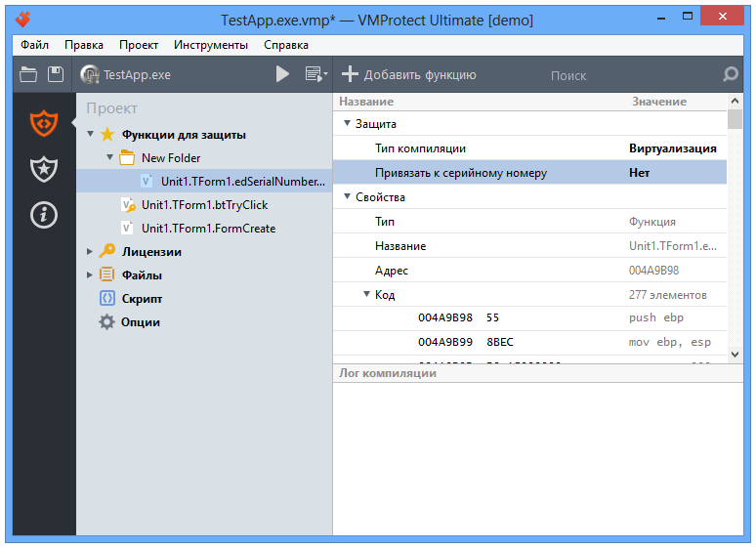Open the Проект menu
The height and width of the screenshot is (548, 756).
coord(139,45)
